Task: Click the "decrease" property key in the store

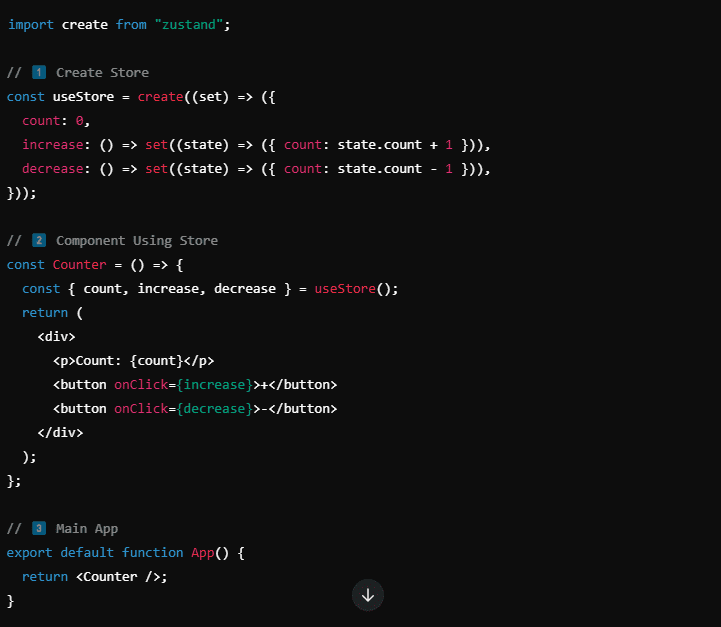Action: tap(53, 169)
